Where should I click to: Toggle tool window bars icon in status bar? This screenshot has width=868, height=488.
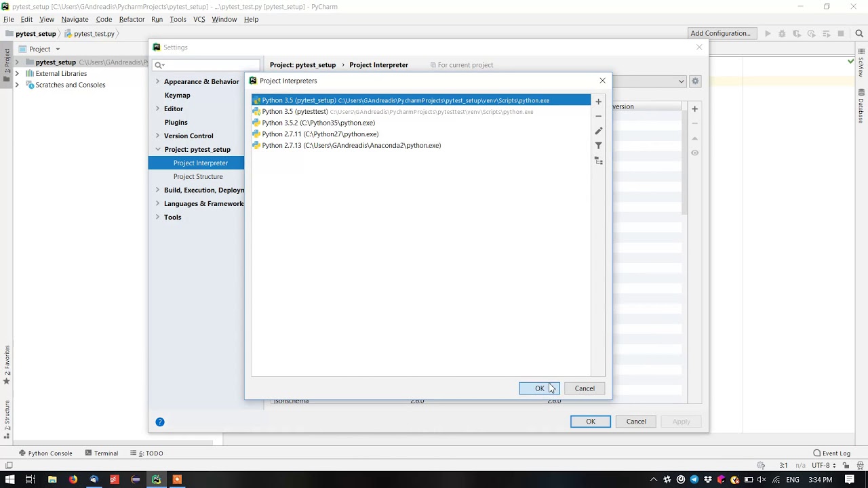click(9, 465)
